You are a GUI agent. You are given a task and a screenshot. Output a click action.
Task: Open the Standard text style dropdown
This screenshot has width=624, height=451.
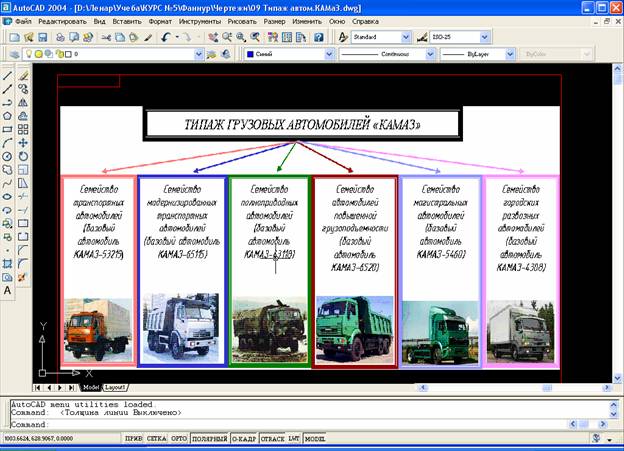(x=406, y=37)
